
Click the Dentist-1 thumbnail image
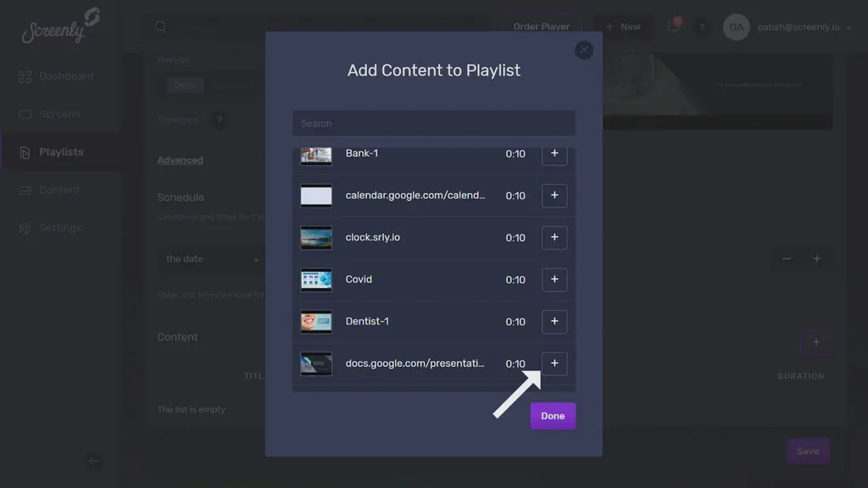[314, 321]
